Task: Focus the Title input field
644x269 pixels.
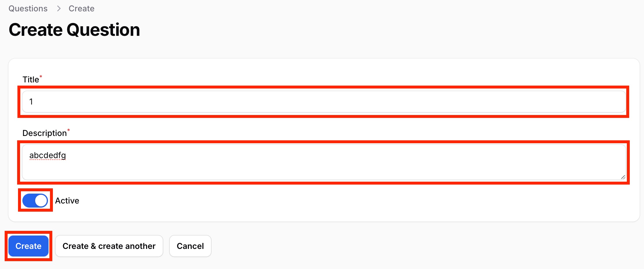Action: click(324, 102)
